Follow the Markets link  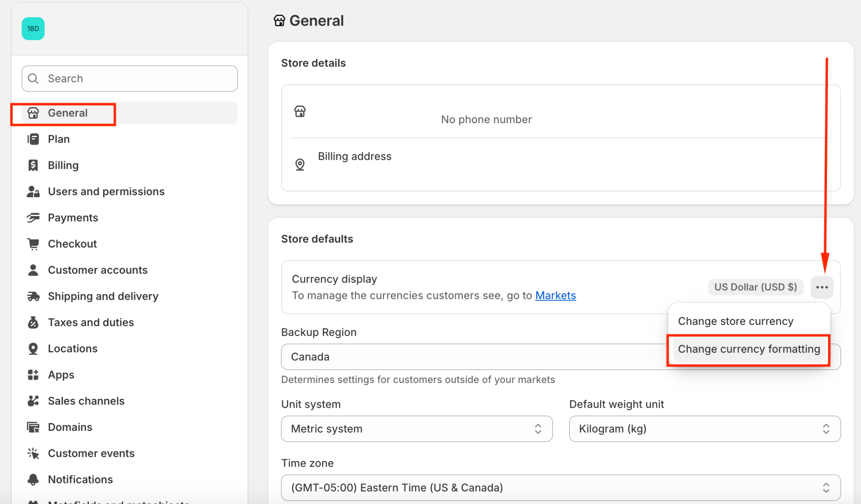555,296
